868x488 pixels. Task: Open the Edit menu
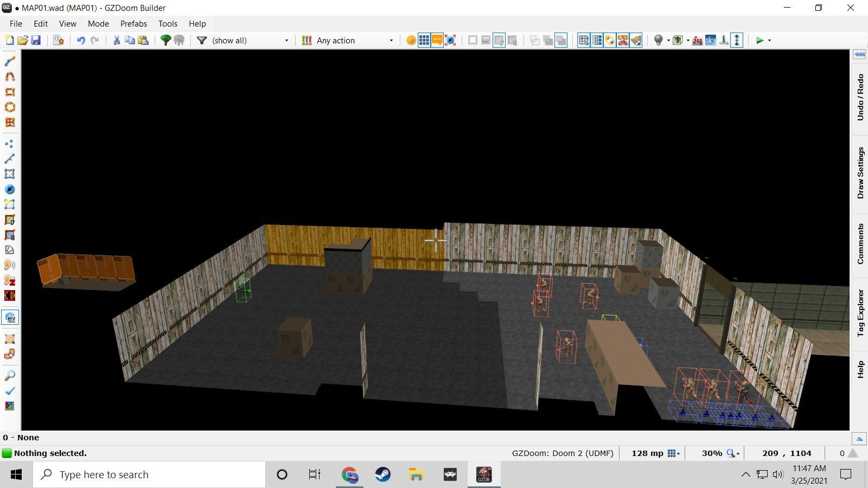pyautogui.click(x=41, y=24)
